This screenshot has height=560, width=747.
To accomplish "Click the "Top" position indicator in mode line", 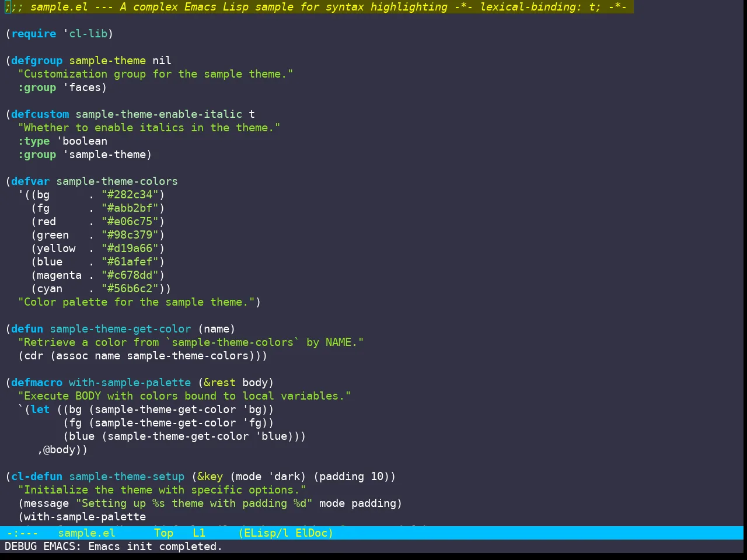I will (x=164, y=533).
